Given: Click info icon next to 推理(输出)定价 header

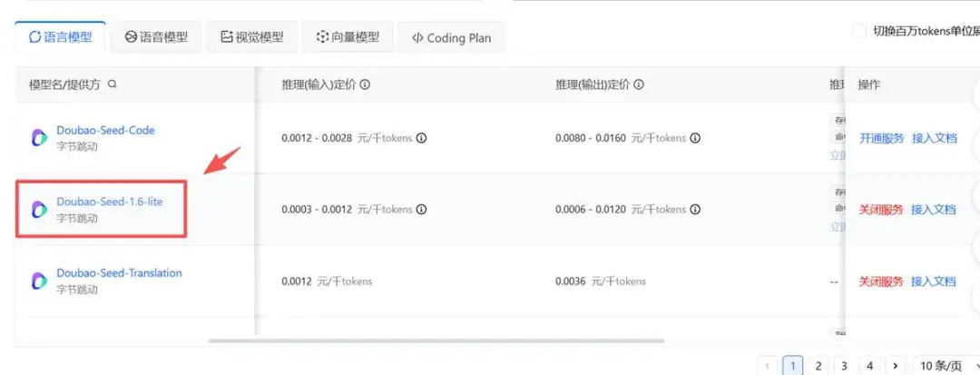Looking at the screenshot, I should click(639, 84).
